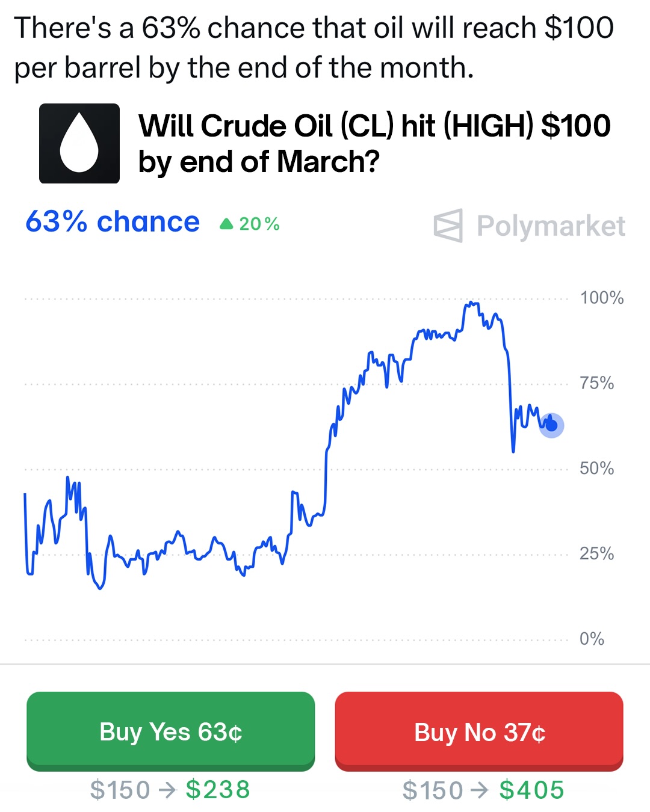Viewport: 650px width, 812px height.
Task: Click the $238 Yes payout amount
Action: [218, 790]
